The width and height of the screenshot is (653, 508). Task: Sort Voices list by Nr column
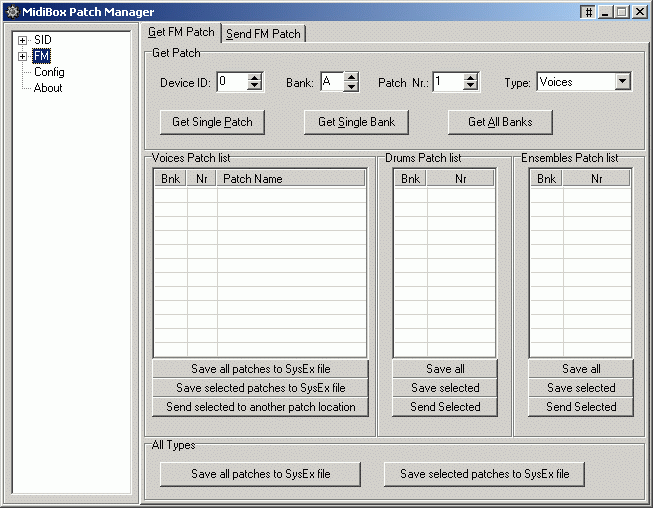point(202,179)
